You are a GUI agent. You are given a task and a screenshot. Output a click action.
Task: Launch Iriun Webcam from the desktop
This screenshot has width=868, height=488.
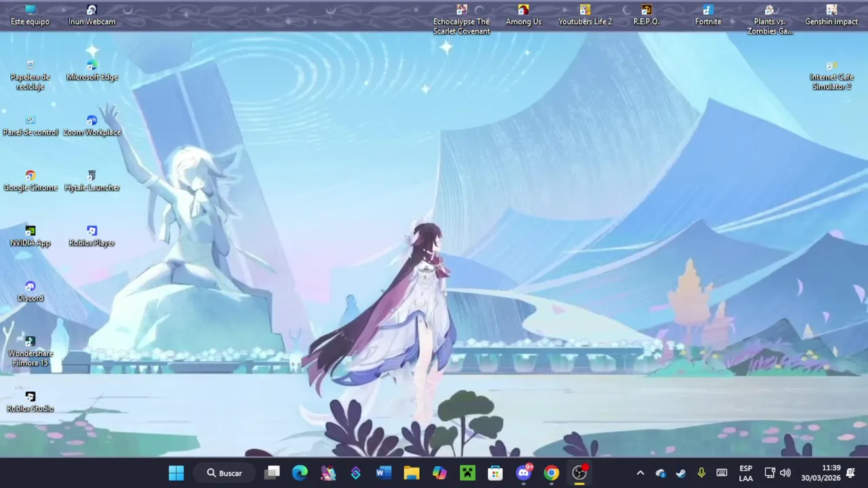point(92,15)
